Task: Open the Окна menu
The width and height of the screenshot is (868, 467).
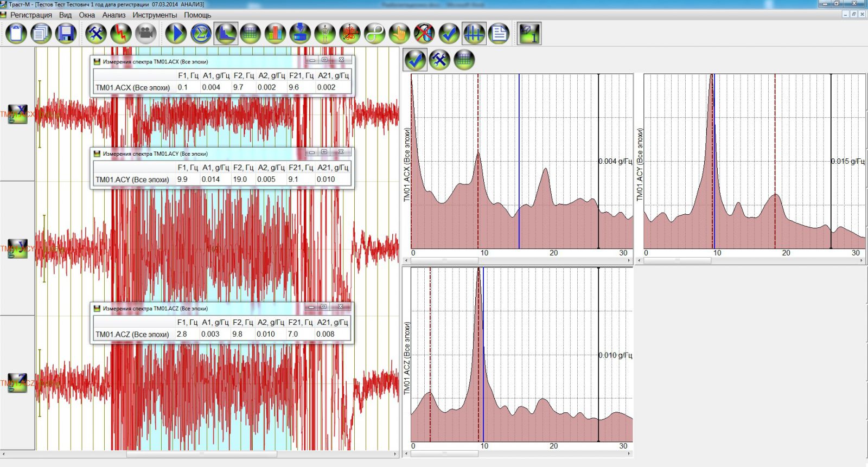Action: coord(87,15)
